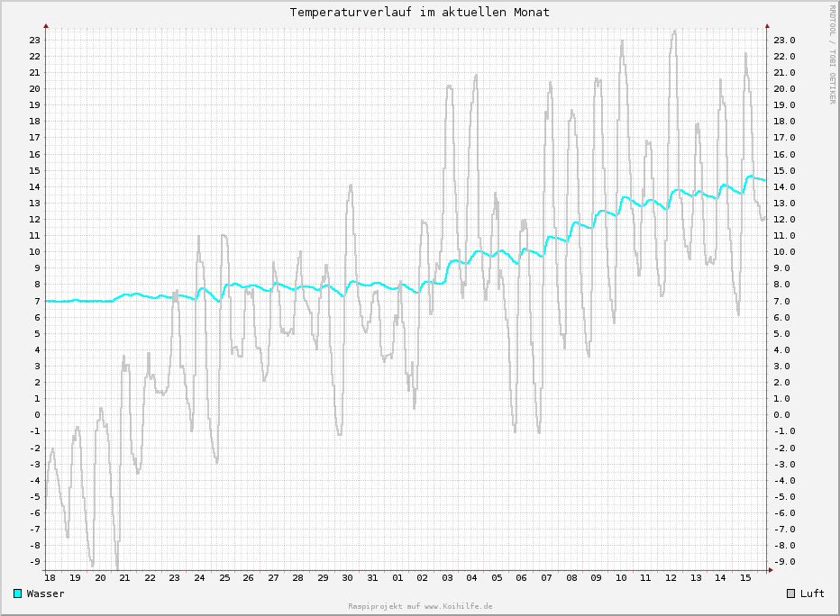The width and height of the screenshot is (840, 616).
Task: Click the x-axis date label '01'
Action: click(x=397, y=577)
